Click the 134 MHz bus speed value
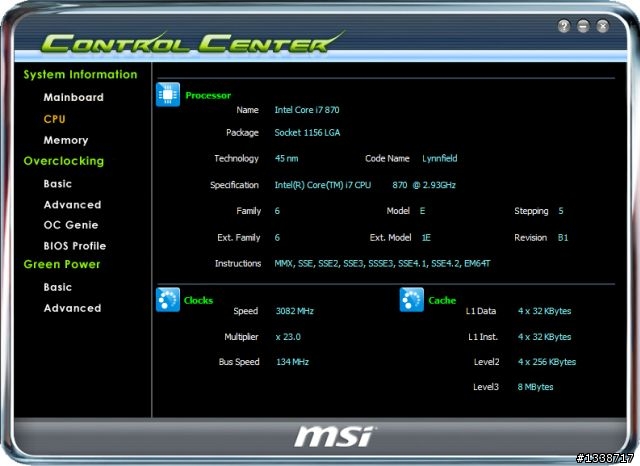This screenshot has width=640, height=466. 293,362
